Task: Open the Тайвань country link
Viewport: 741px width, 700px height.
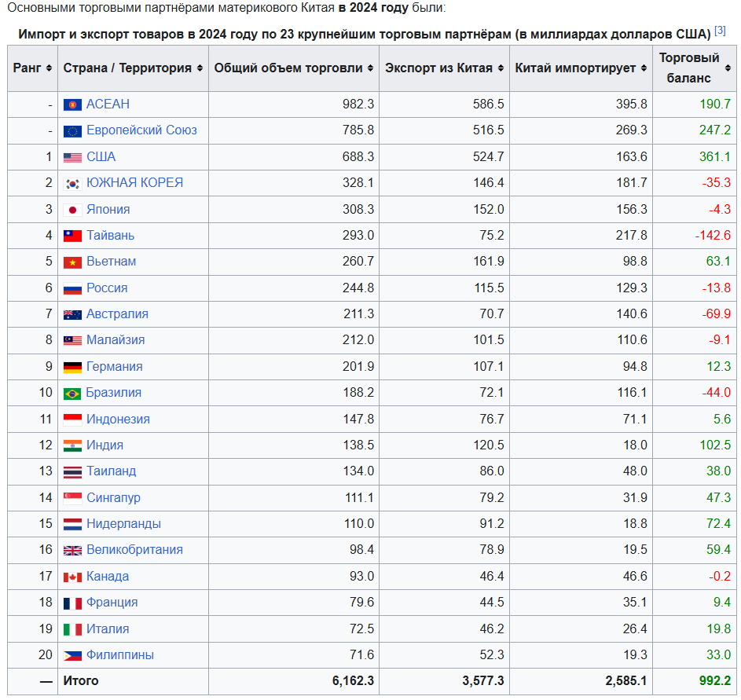Action: 110,236
